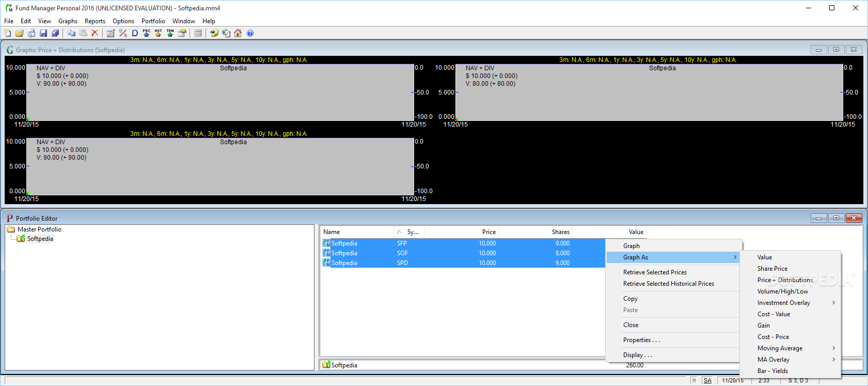Select the Softpedia SFP investment row
The width and height of the screenshot is (868, 386).
pos(463,243)
